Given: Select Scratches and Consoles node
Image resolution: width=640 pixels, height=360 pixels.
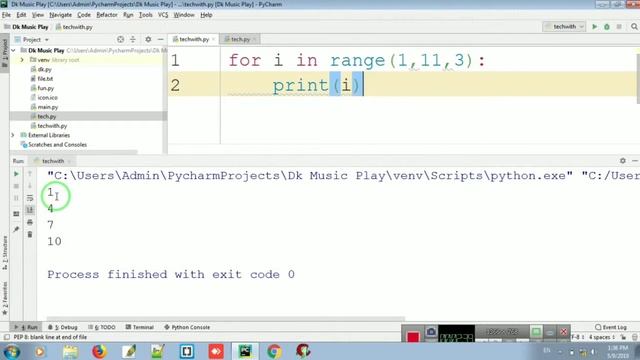Looking at the screenshot, I should click(x=57, y=144).
